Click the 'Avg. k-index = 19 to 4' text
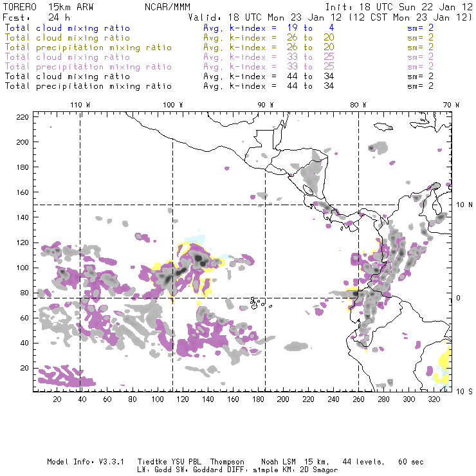 click(x=269, y=28)
